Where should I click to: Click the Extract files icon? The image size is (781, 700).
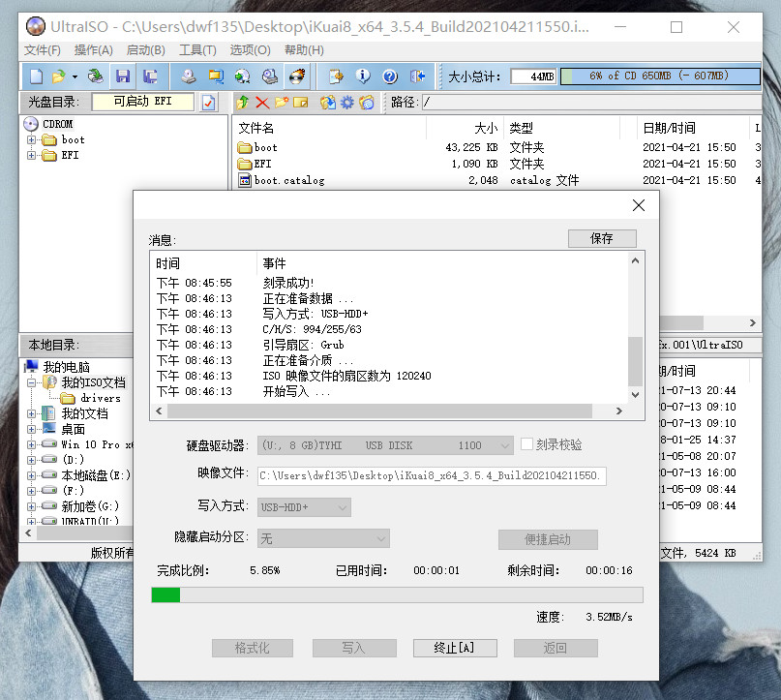[x=328, y=103]
